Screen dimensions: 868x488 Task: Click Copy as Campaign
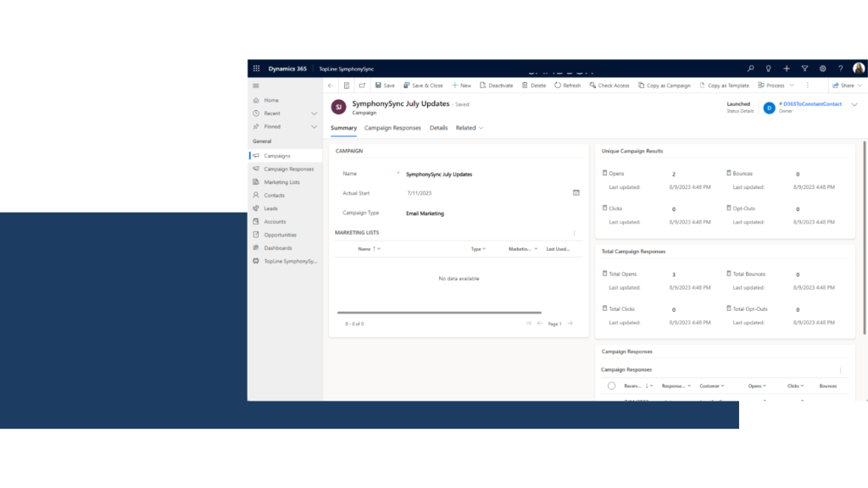[x=665, y=86]
